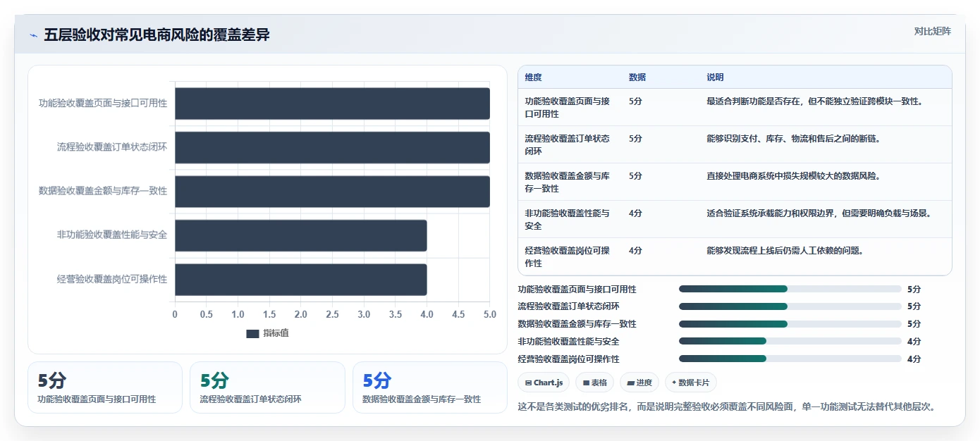Screen dimensions: 980x441
Task: Click the lightning icon beside the page title
Action: tap(33, 35)
